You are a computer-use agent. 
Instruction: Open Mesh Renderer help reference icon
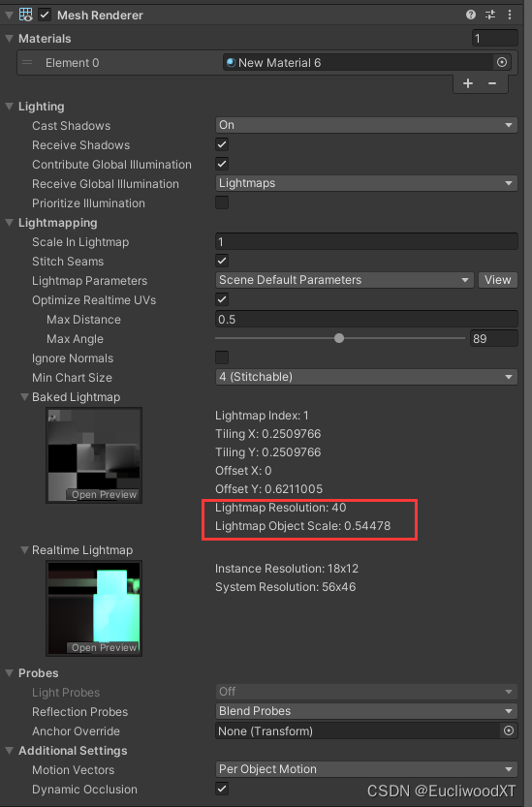click(471, 15)
